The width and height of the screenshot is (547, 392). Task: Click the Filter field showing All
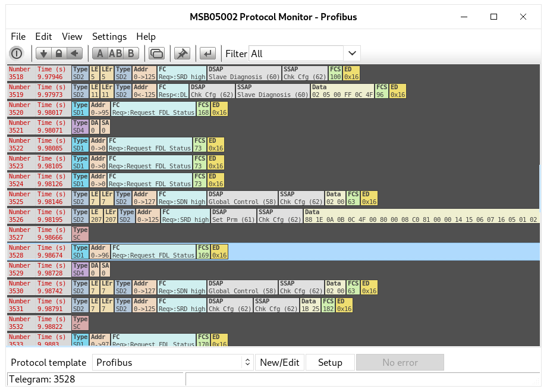(296, 54)
